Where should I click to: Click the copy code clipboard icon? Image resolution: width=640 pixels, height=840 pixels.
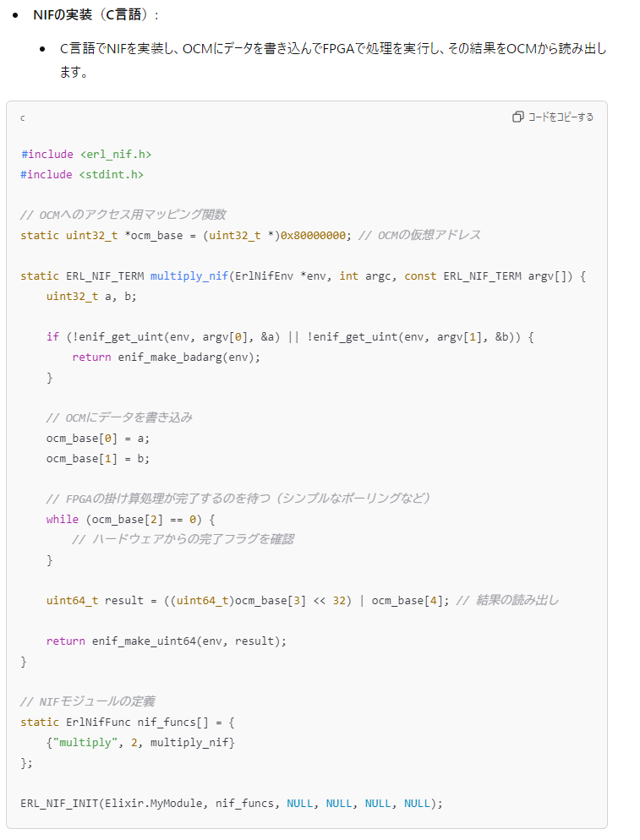[x=517, y=117]
